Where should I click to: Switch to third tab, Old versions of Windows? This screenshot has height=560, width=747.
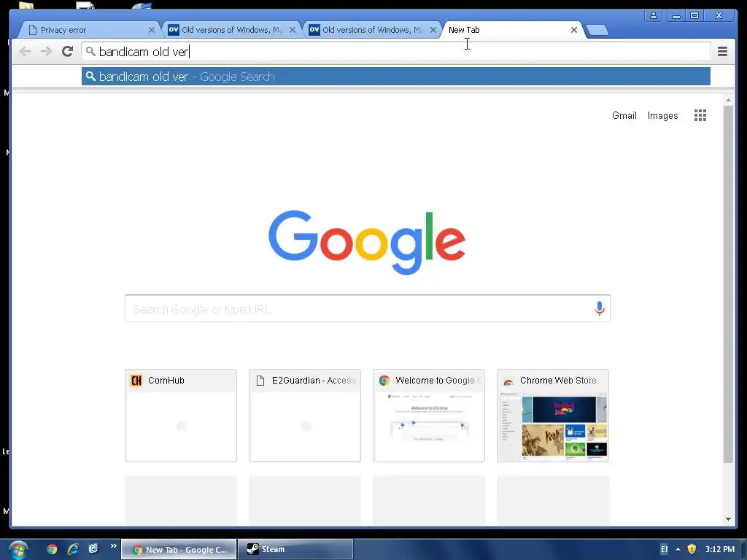coord(372,30)
